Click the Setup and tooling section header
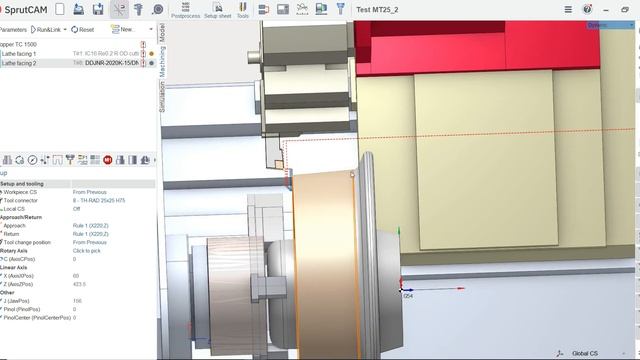The image size is (640, 360). 78,184
